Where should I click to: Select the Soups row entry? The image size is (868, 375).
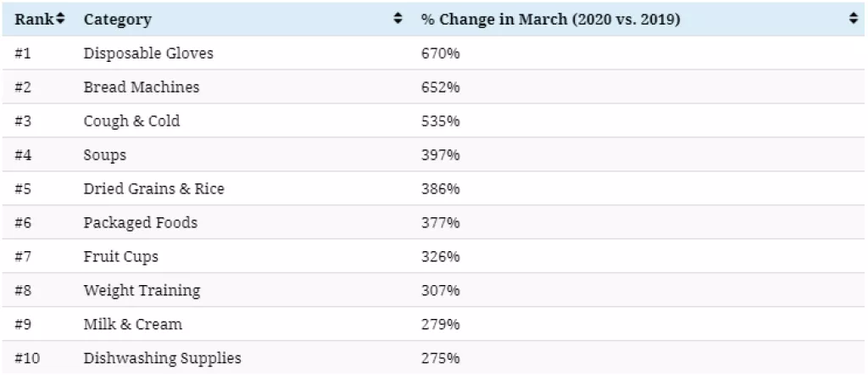pos(105,155)
